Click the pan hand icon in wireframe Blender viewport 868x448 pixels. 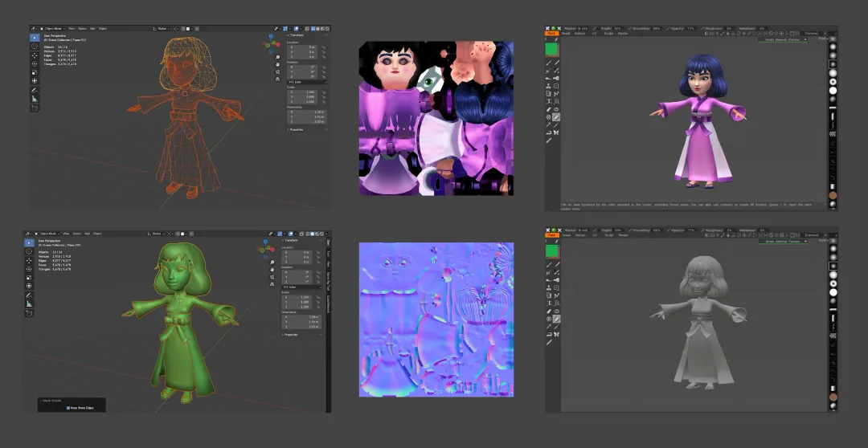tap(277, 64)
